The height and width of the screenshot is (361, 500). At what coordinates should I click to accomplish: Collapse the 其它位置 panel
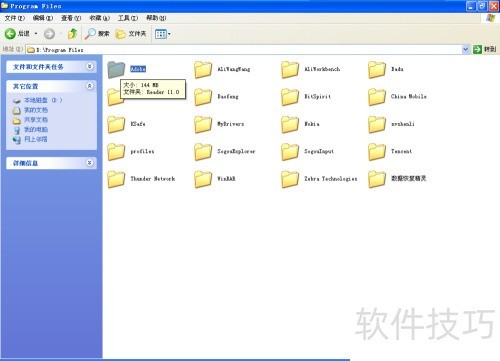(89, 86)
